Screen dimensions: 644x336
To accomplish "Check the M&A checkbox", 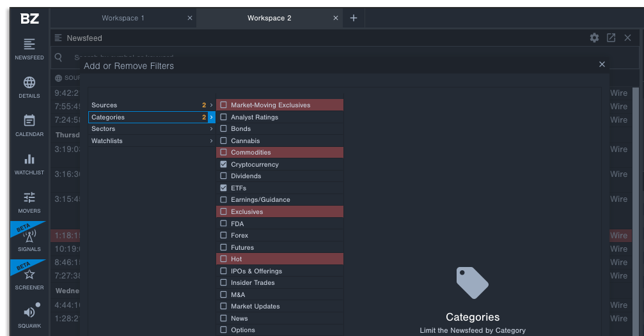I will pos(223,294).
